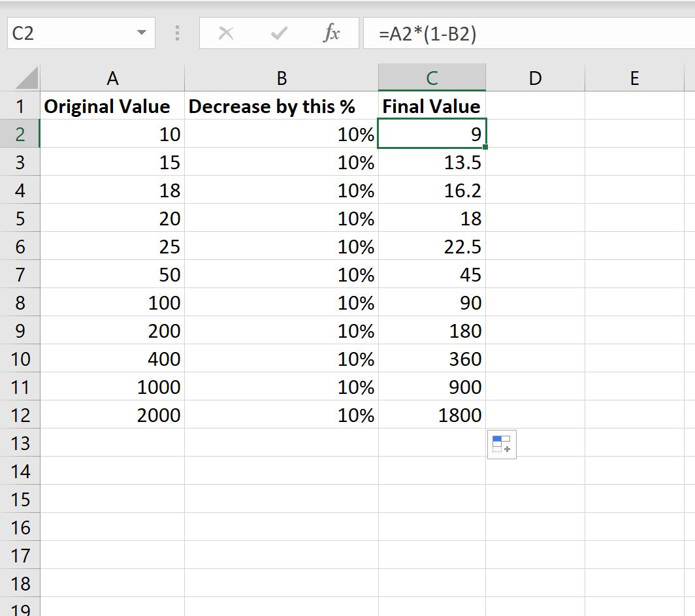Screen dimensions: 695x616
Task: Click the Cancel X icon in formula bar
Action: 225,33
